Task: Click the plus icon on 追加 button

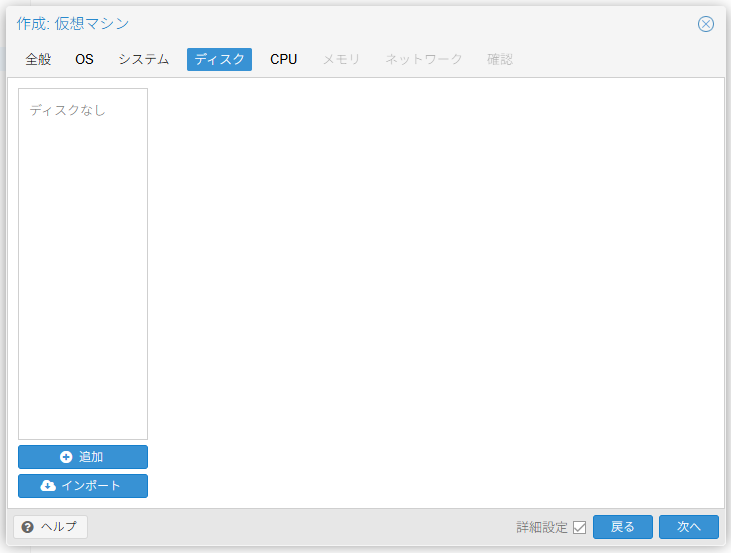Action: (x=66, y=457)
